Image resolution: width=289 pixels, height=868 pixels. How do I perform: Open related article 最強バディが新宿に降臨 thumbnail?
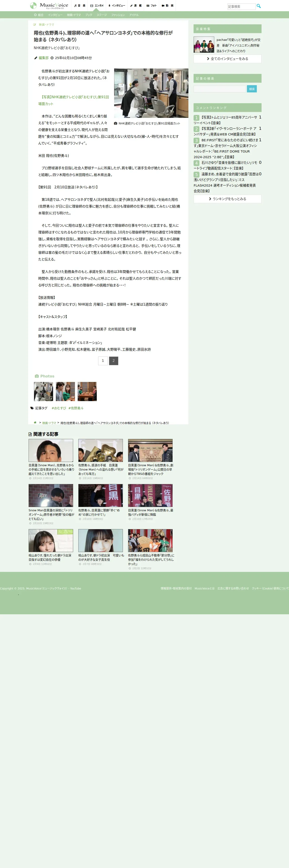coord(150,496)
